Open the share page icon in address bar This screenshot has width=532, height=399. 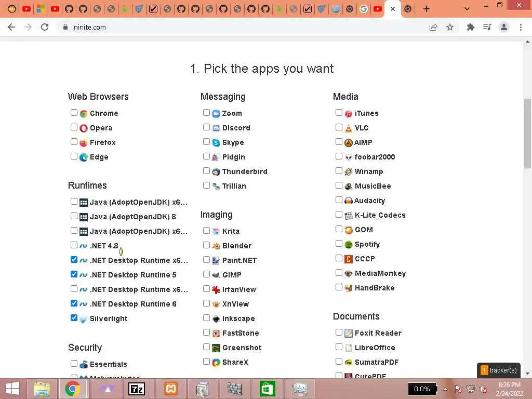pyautogui.click(x=433, y=27)
